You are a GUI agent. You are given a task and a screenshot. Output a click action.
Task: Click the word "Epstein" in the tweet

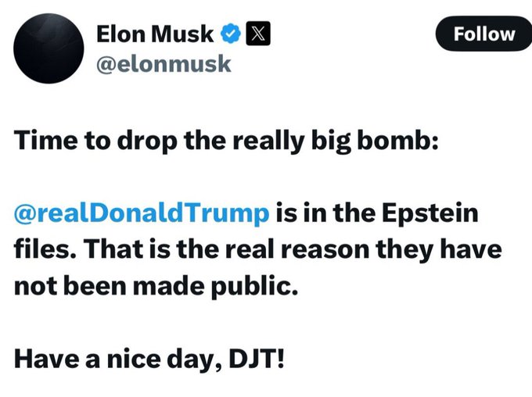pyautogui.click(x=433, y=213)
